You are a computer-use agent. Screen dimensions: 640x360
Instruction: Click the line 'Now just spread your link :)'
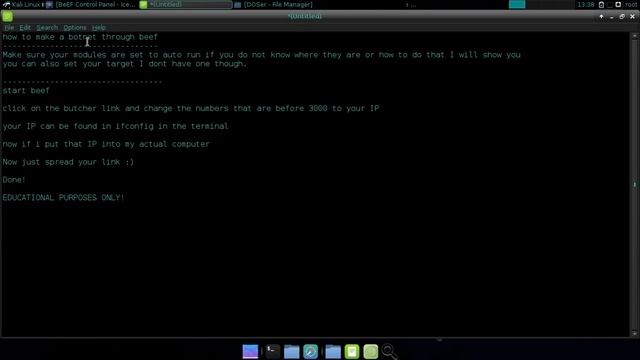click(68, 162)
